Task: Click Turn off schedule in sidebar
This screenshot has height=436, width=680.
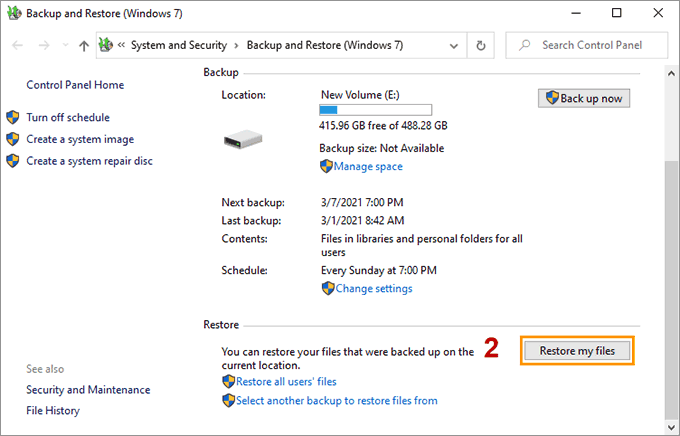Action: 68,117
